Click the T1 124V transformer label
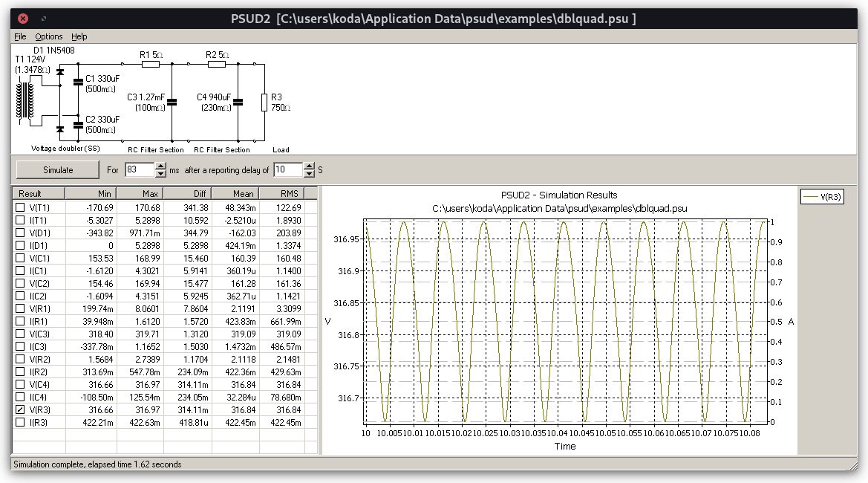This screenshot has width=868, height=483. (30, 59)
